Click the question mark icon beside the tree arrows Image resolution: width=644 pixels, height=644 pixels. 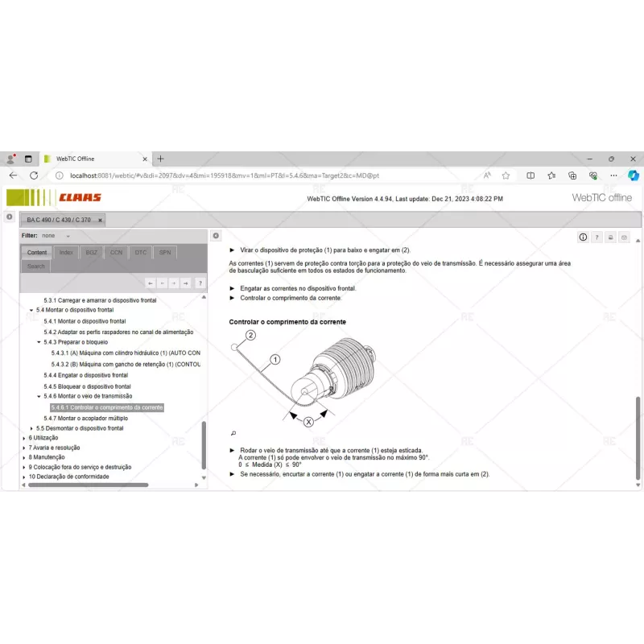click(200, 283)
